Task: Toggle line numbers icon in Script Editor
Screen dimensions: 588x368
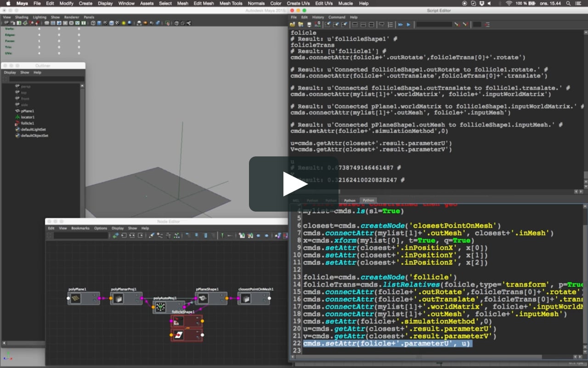Action: click(x=390, y=24)
